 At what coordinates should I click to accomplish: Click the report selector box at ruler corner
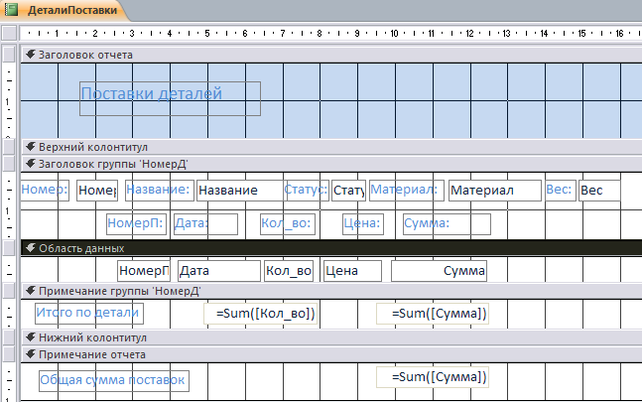9,33
